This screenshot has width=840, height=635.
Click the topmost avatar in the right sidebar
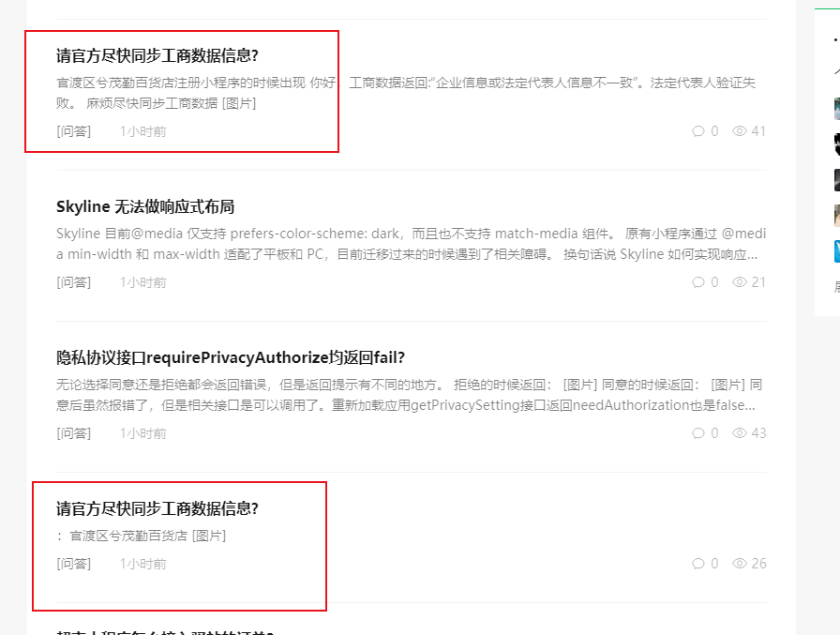837,109
